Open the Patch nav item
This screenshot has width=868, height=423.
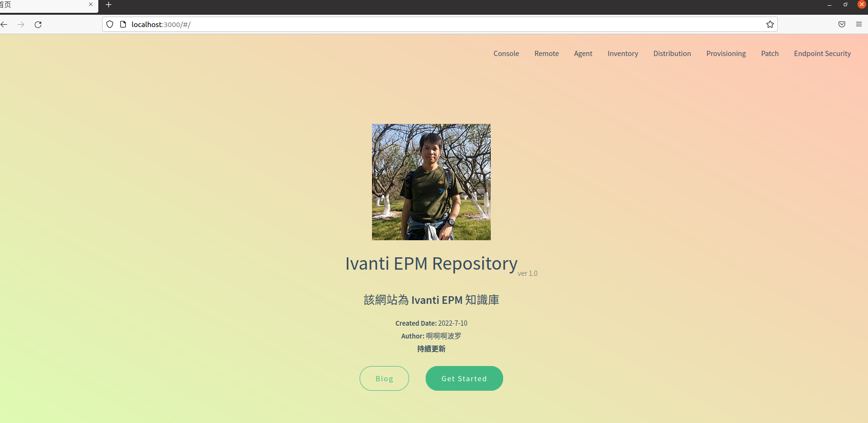pos(770,54)
